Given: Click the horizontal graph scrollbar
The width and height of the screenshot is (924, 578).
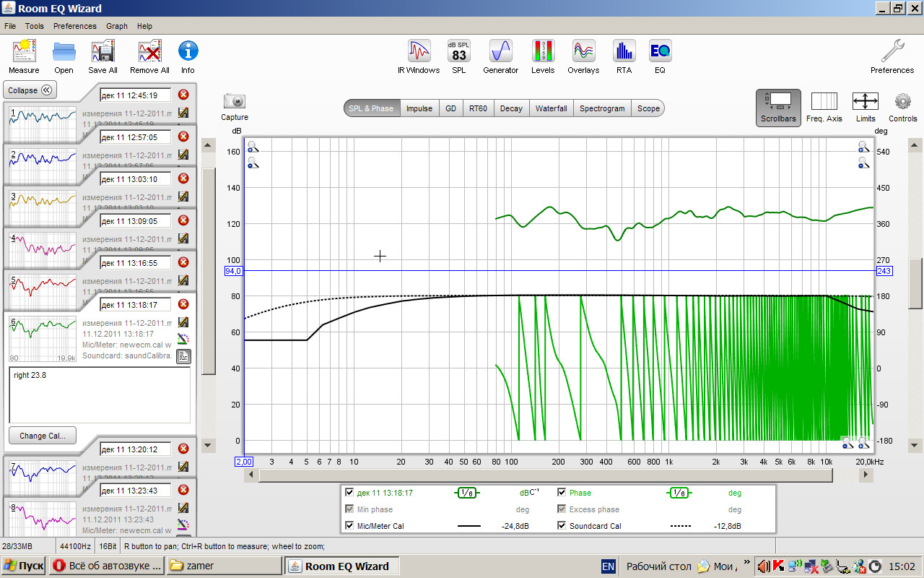Looking at the screenshot, I should pyautogui.click(x=545, y=475).
